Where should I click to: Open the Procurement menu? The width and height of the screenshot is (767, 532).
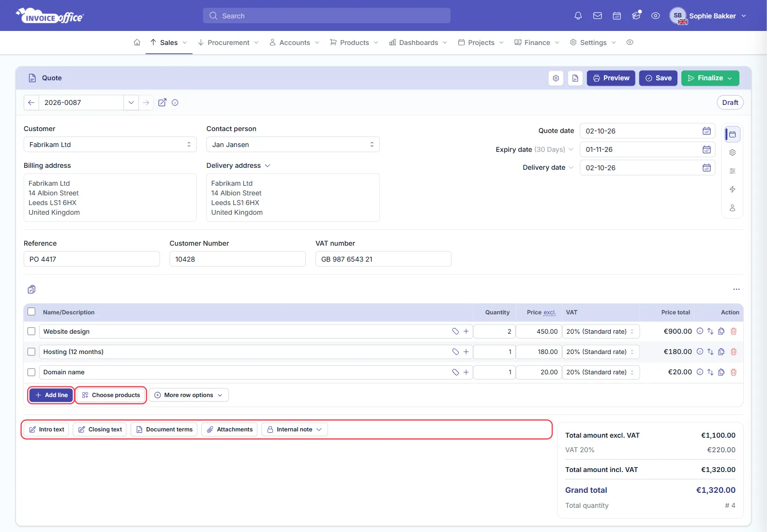pyautogui.click(x=228, y=43)
